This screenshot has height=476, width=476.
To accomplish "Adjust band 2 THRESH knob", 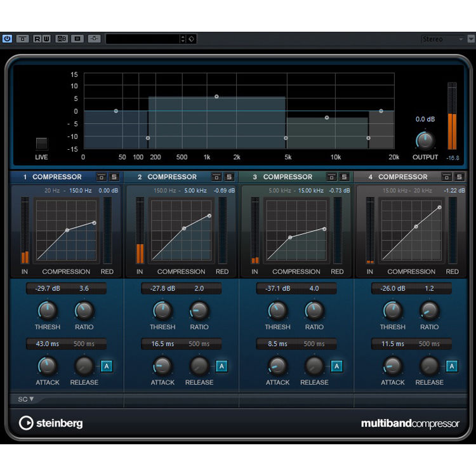I will click(162, 310).
